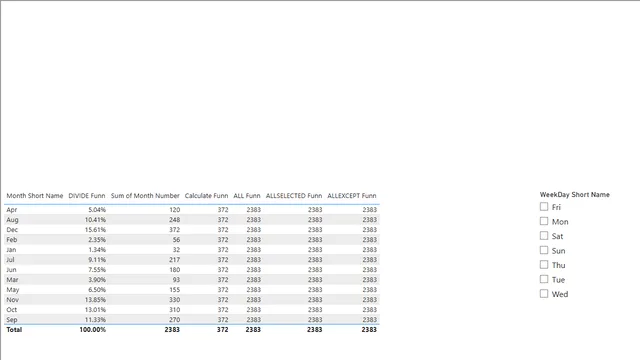Click the 7.55% value

pos(97,270)
